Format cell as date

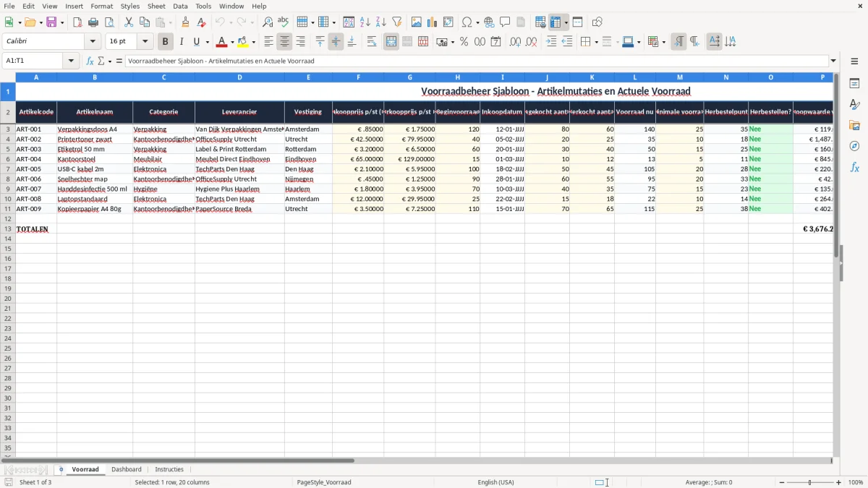[495, 42]
